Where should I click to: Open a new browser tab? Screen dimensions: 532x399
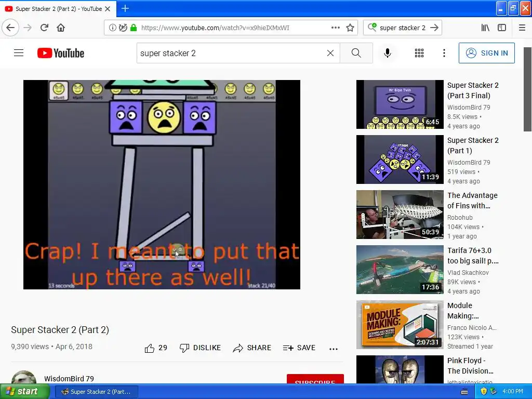pos(125,8)
